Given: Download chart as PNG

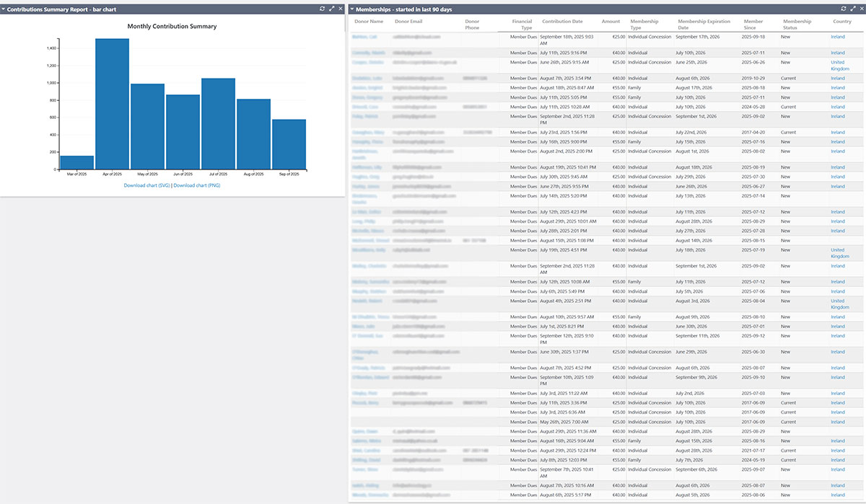Looking at the screenshot, I should click(x=197, y=185).
